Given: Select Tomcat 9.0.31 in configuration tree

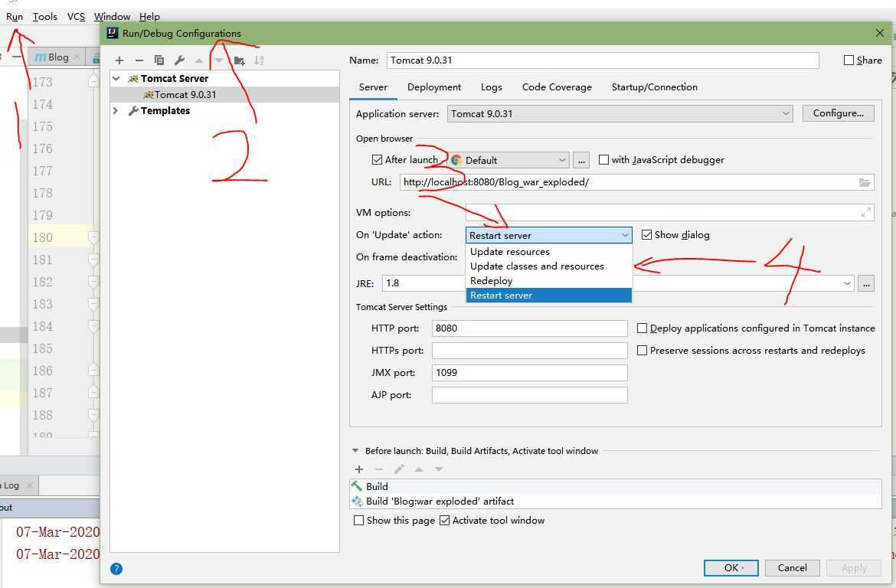Looking at the screenshot, I should 185,95.
